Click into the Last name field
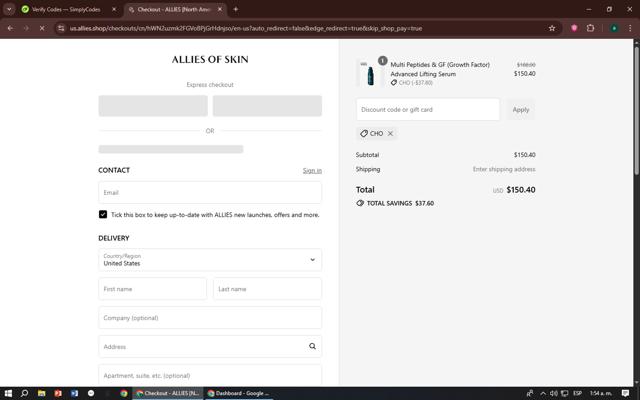Screen dimensions: 640x400 click(267, 289)
